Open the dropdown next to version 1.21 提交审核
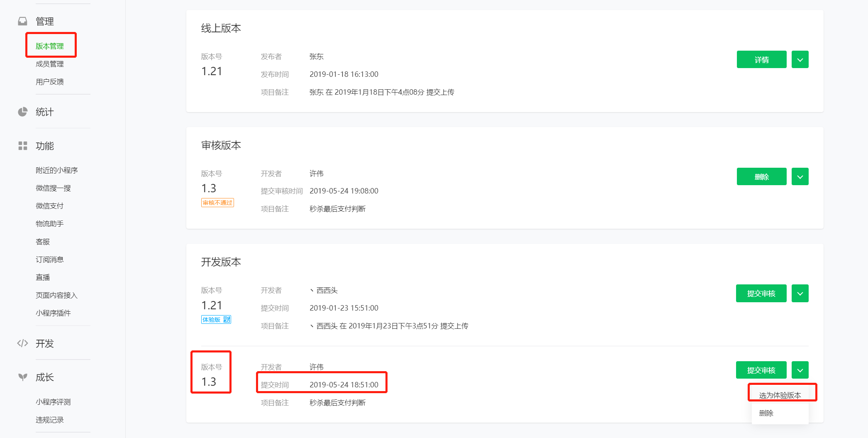868x438 pixels. pyautogui.click(x=800, y=294)
